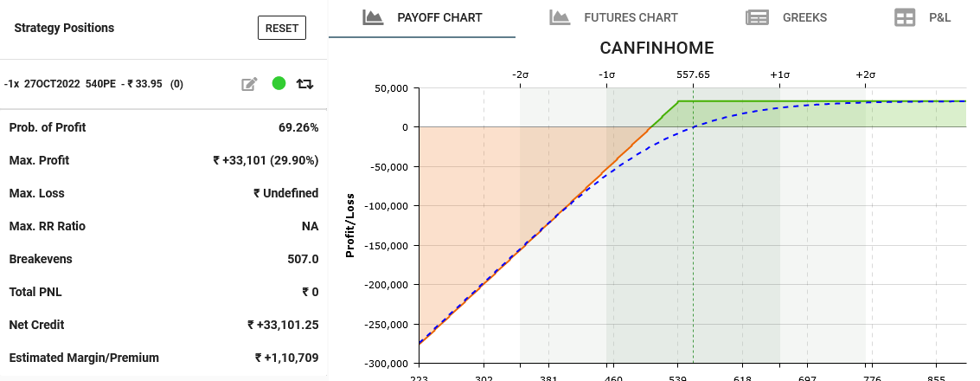Click the area chart icon beside Payoff Chart

(x=373, y=17)
